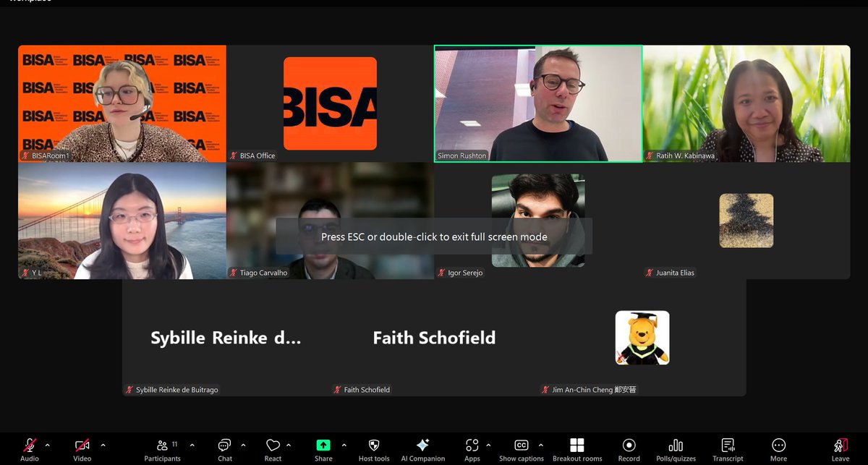
Task: Click the Simon Rushton name label
Action: point(462,155)
